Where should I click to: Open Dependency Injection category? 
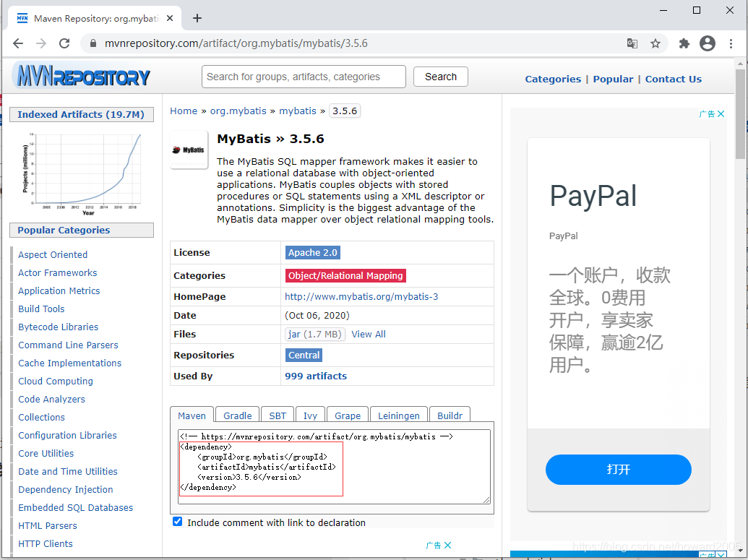click(x=65, y=490)
